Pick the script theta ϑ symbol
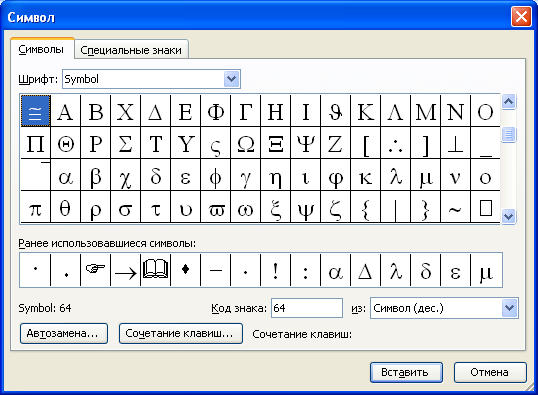538x395 pixels. click(x=336, y=111)
